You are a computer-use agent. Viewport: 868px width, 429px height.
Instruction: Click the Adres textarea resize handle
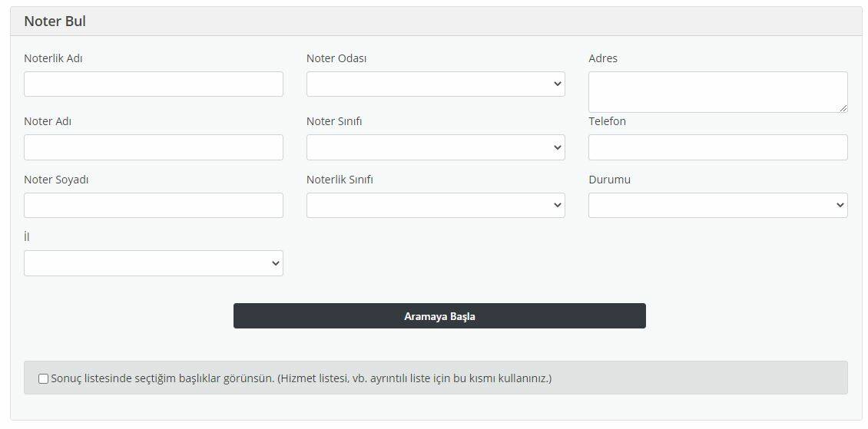coord(843,108)
